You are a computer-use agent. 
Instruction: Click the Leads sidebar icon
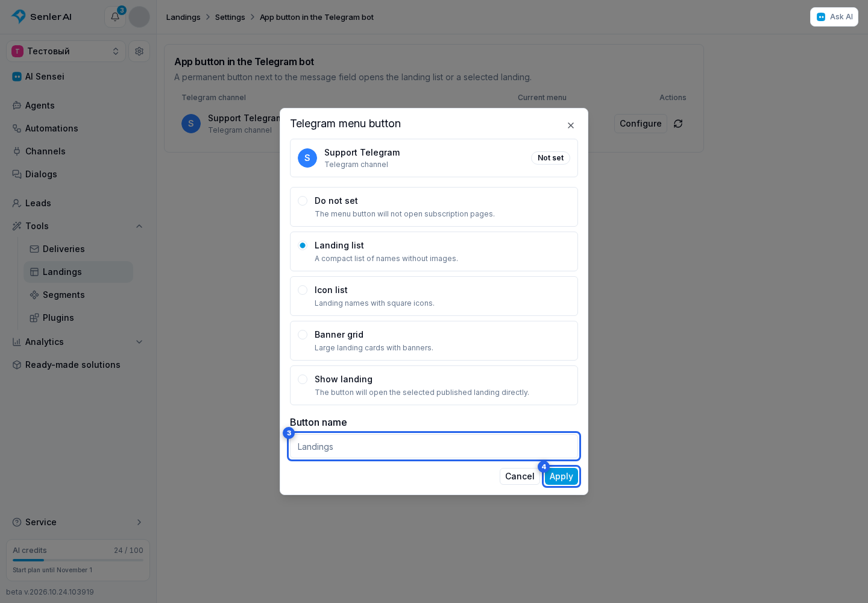click(17, 203)
